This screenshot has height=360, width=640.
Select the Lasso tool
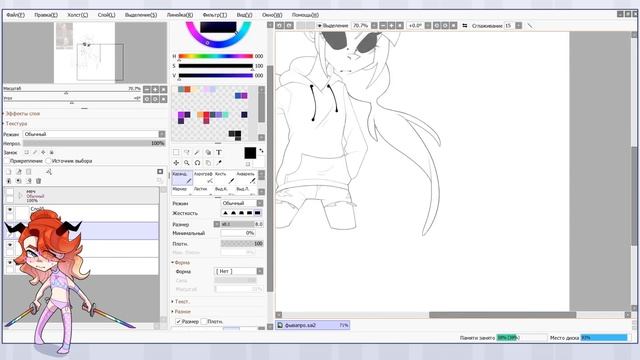click(187, 152)
